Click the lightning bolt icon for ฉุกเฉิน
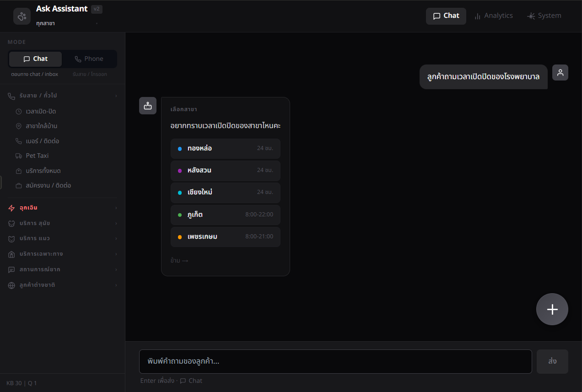Viewport: 582px width, 392px height. tap(11, 208)
